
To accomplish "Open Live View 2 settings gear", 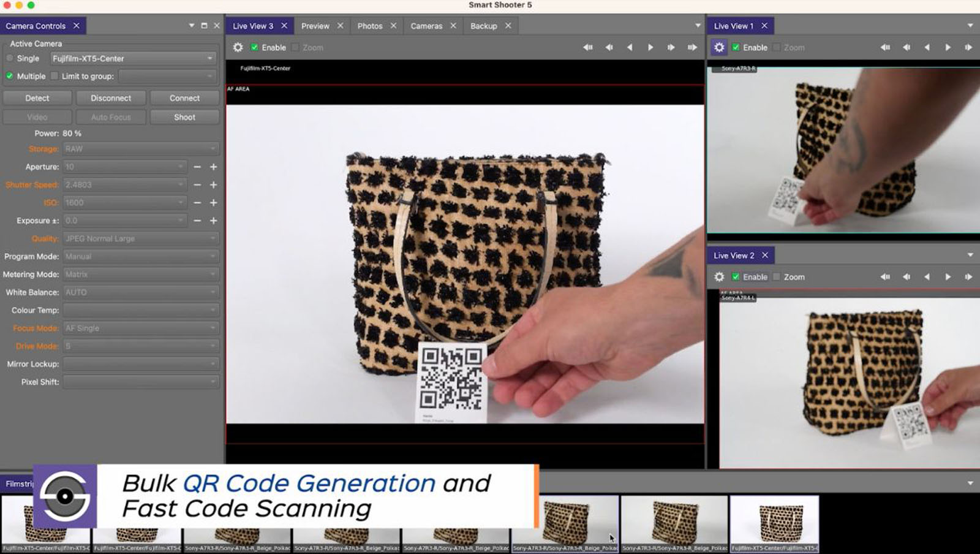I will click(719, 277).
